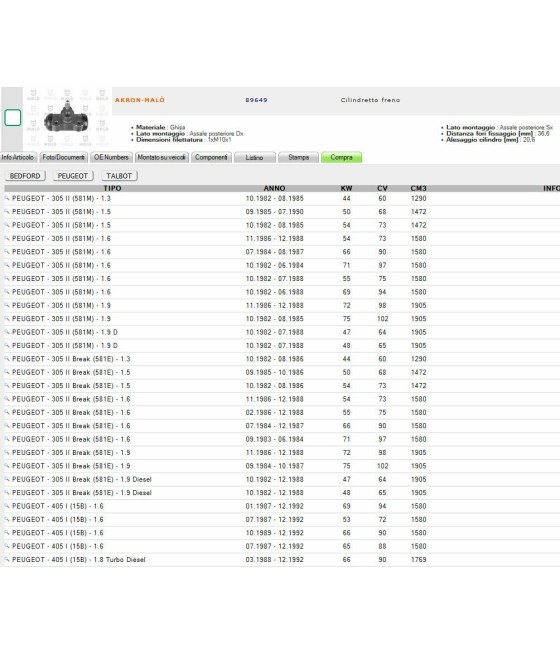Click magnifier icon for 305 II (581M) 1.5 50 KW row
This screenshot has height=655, width=560.
[7, 212]
